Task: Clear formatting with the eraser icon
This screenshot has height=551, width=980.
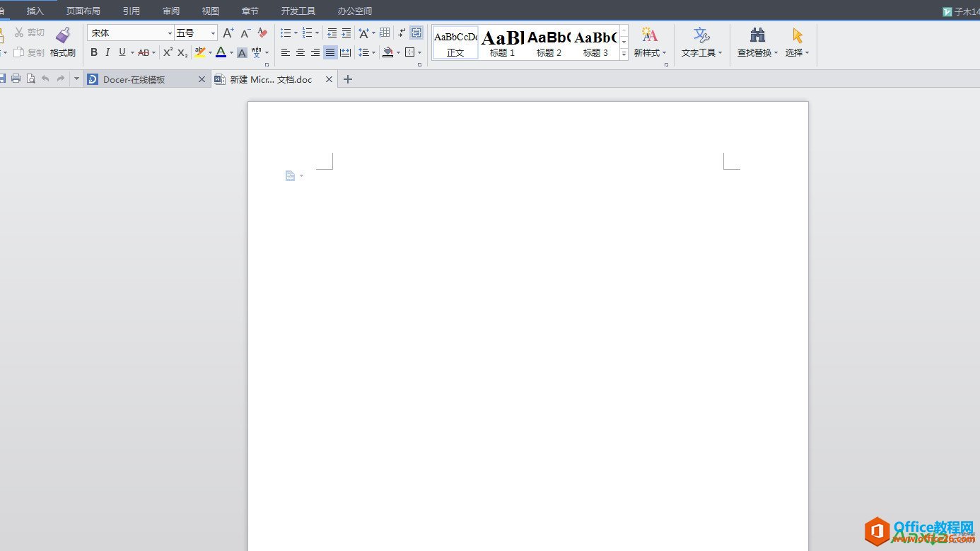Action: click(262, 33)
